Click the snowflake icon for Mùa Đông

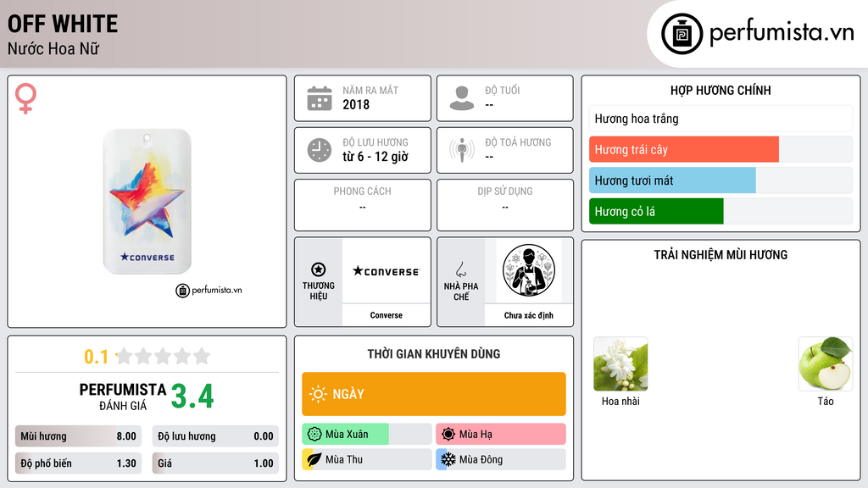(448, 459)
